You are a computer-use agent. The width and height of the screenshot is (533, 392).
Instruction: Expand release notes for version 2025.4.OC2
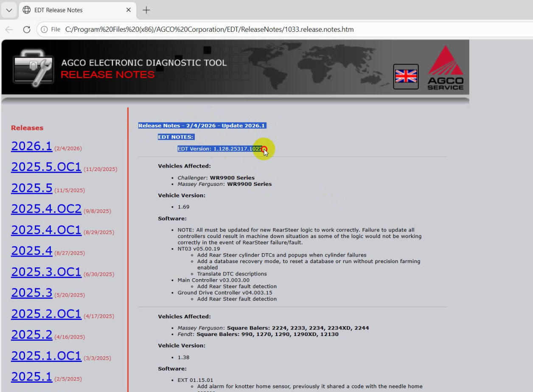pos(46,209)
